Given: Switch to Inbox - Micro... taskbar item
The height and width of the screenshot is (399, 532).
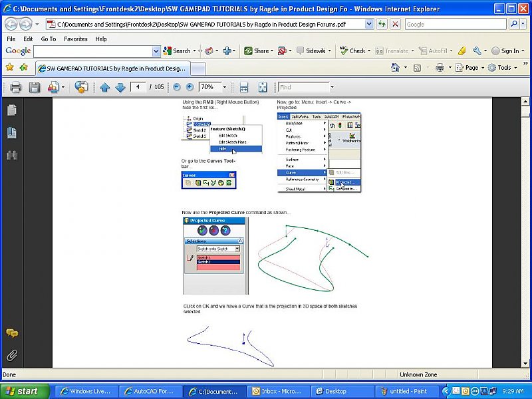Looking at the screenshot, I should (x=278, y=392).
